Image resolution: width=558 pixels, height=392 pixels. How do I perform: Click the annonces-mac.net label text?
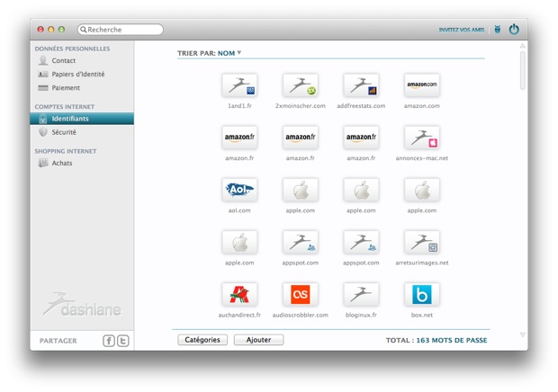pyautogui.click(x=422, y=158)
